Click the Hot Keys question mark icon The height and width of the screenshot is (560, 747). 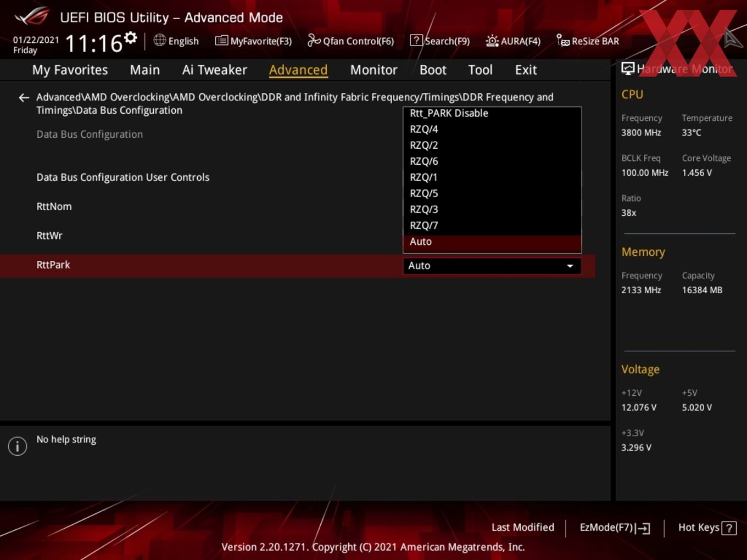tap(729, 528)
